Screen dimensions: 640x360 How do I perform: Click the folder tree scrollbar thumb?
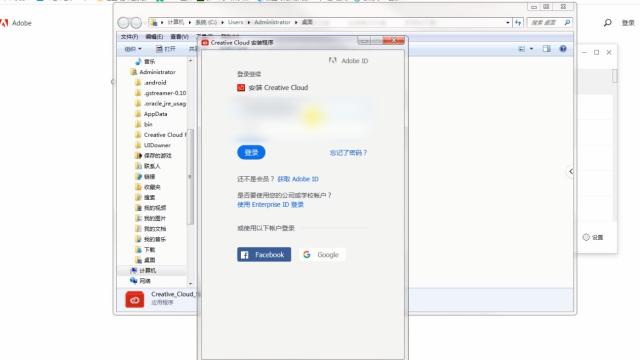[190, 177]
